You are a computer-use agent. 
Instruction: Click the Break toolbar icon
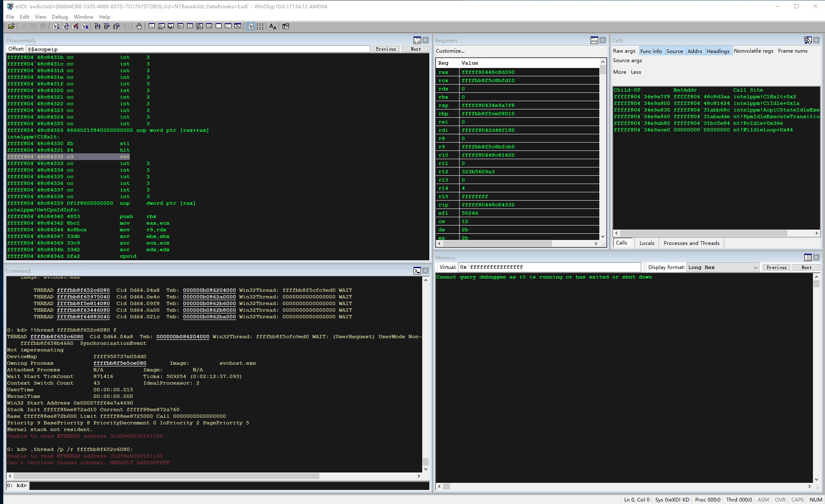85,27
